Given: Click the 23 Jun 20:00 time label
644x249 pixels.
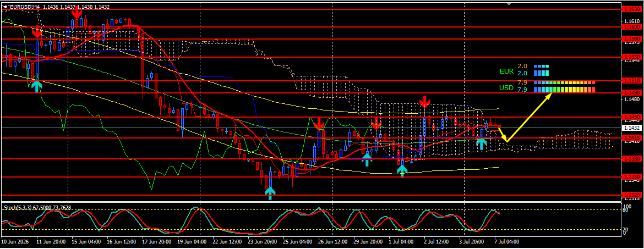Looking at the screenshot, I should 262,242.
